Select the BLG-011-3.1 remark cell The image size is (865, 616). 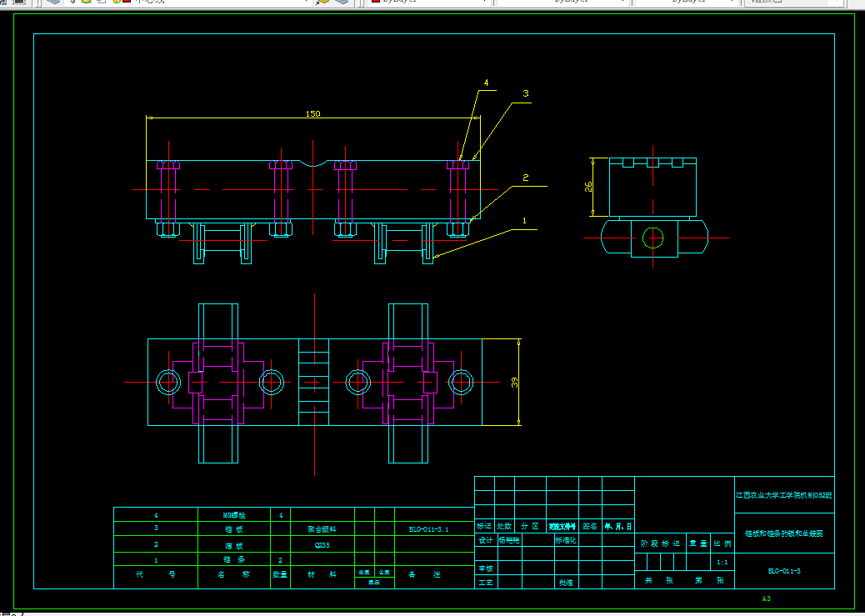click(x=428, y=528)
